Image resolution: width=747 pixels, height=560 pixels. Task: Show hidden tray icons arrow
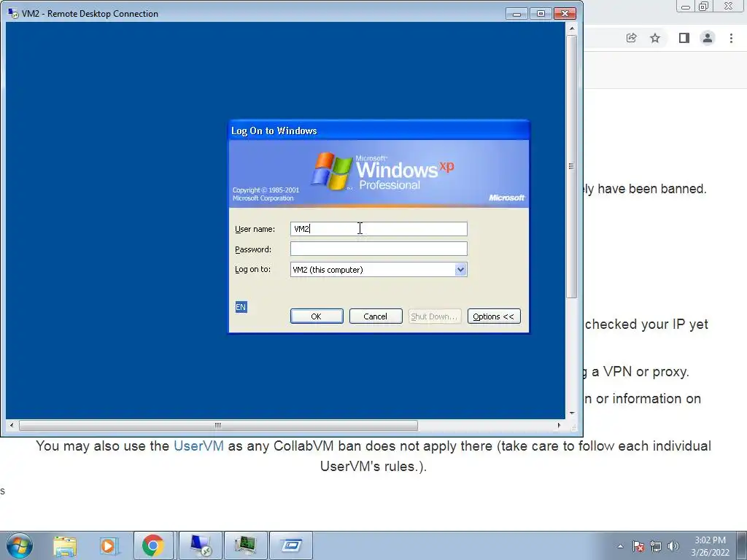pyautogui.click(x=620, y=546)
